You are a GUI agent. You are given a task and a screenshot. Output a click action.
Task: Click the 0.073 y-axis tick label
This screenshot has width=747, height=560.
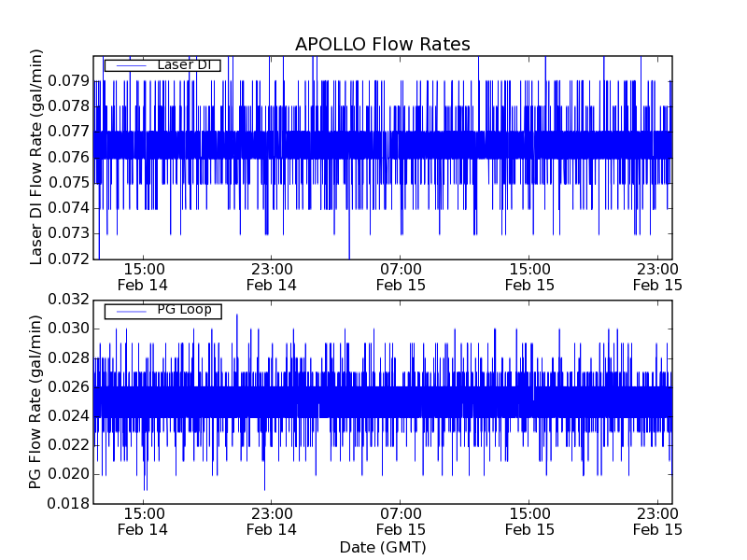pos(68,234)
